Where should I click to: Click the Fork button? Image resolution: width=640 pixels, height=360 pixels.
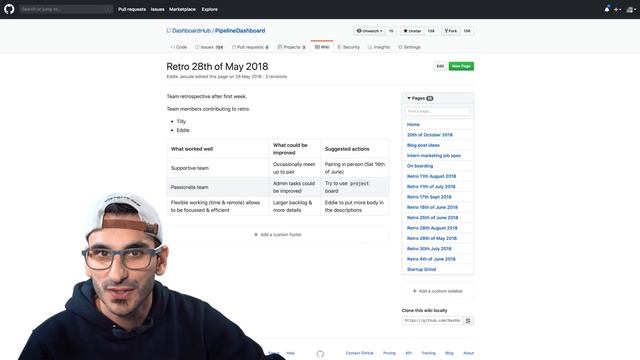pyautogui.click(x=451, y=31)
